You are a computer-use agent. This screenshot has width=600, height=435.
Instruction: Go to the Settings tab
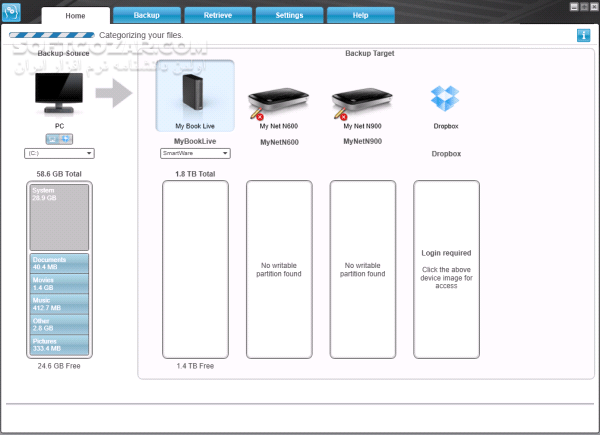click(288, 16)
